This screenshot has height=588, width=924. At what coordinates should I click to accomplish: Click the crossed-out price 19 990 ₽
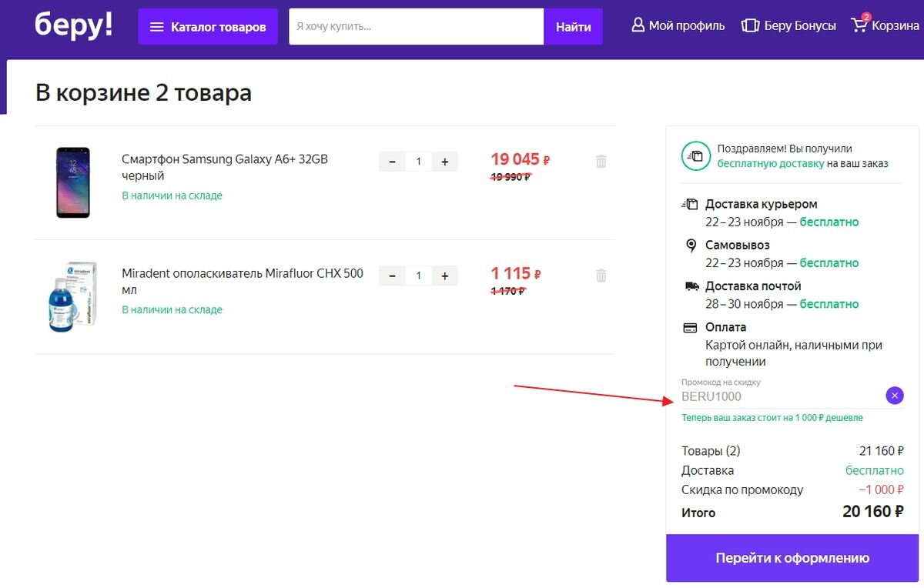tap(511, 177)
